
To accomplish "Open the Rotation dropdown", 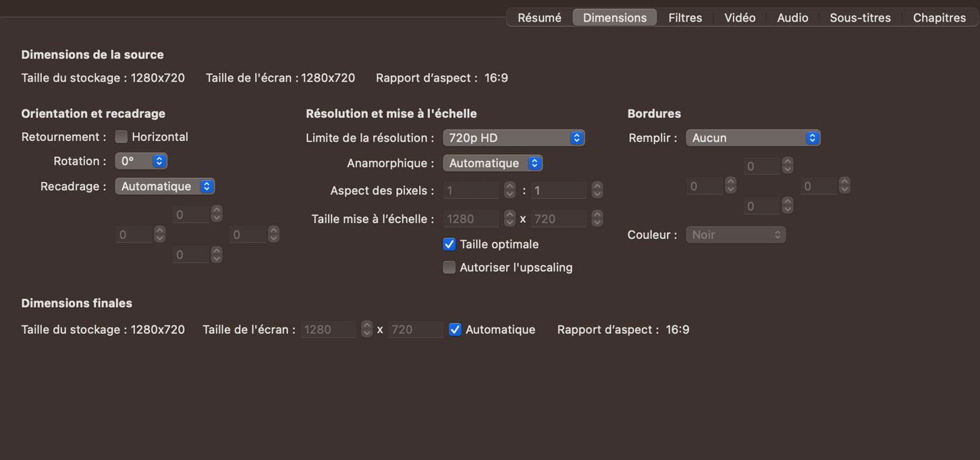I will 141,161.
